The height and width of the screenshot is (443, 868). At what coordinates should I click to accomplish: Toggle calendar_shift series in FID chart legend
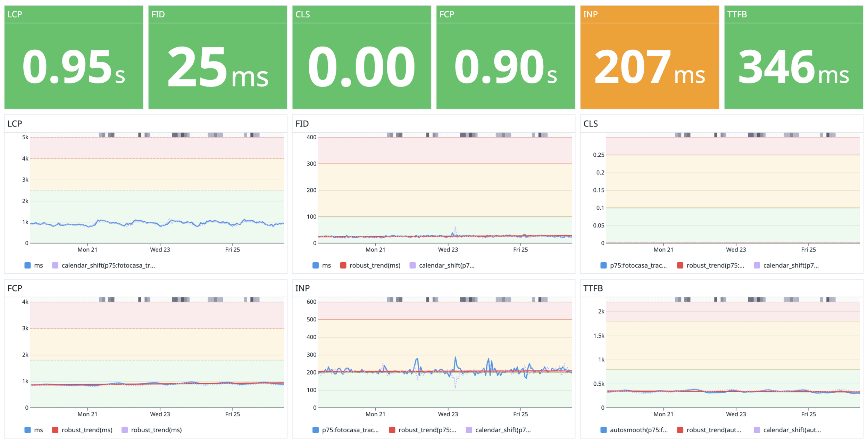[x=446, y=265]
